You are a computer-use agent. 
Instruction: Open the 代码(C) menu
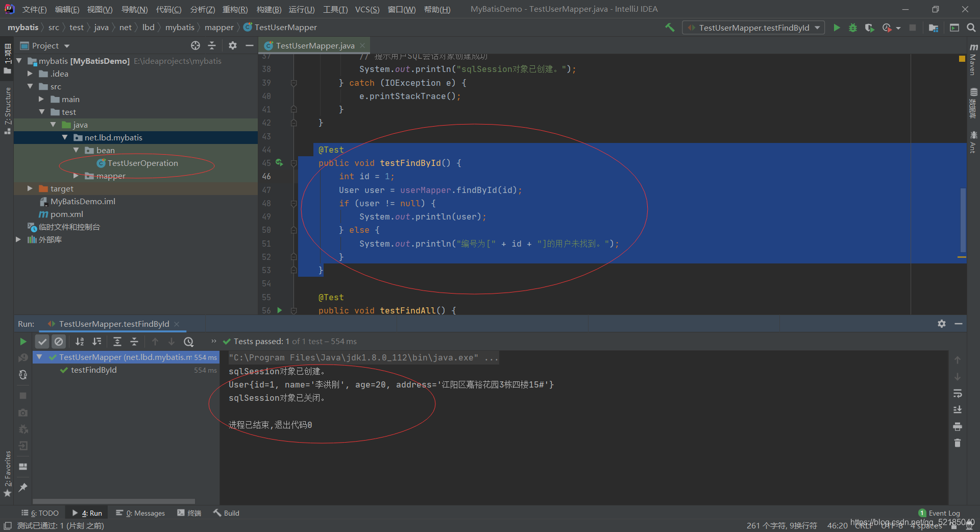pyautogui.click(x=168, y=9)
